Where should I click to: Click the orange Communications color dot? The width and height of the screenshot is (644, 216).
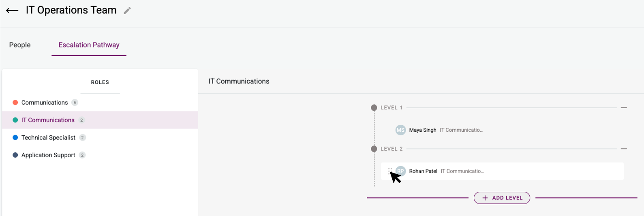pos(15,103)
